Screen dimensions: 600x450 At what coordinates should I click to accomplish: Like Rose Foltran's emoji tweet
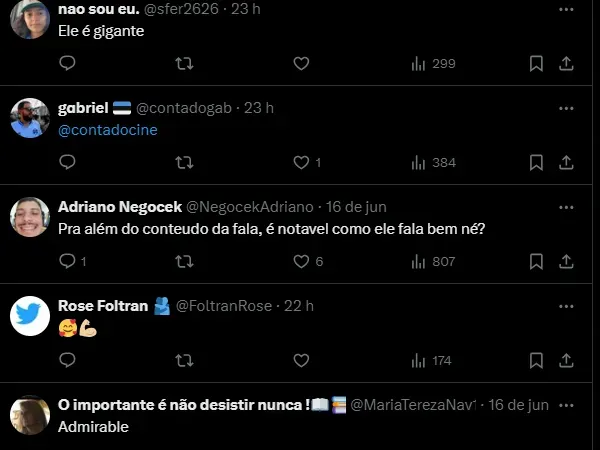pyautogui.click(x=301, y=360)
